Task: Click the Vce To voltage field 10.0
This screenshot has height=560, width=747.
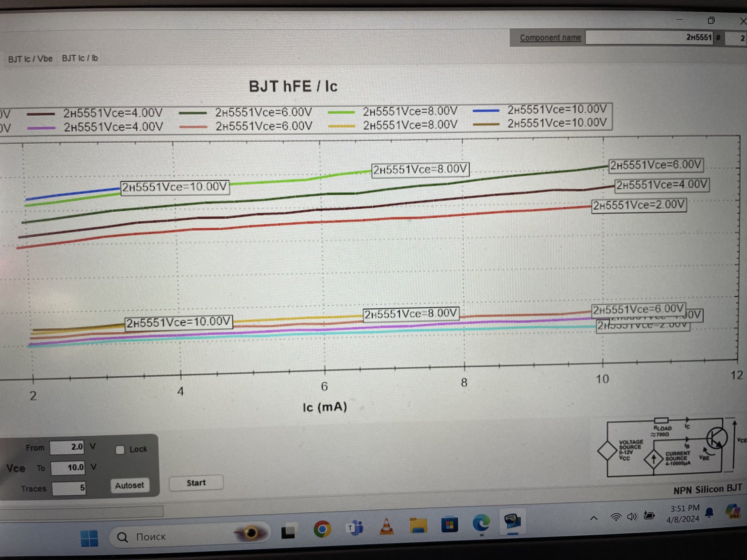Action: tap(68, 468)
